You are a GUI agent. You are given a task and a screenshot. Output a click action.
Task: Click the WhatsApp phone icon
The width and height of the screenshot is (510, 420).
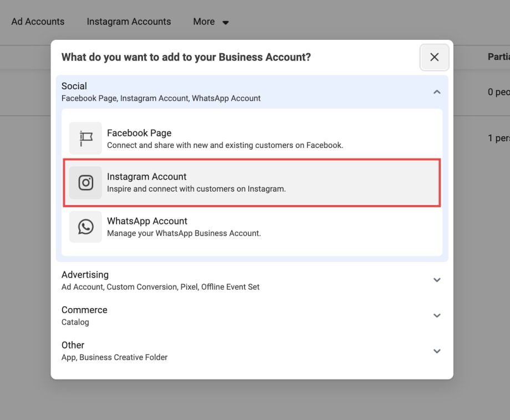pyautogui.click(x=85, y=227)
